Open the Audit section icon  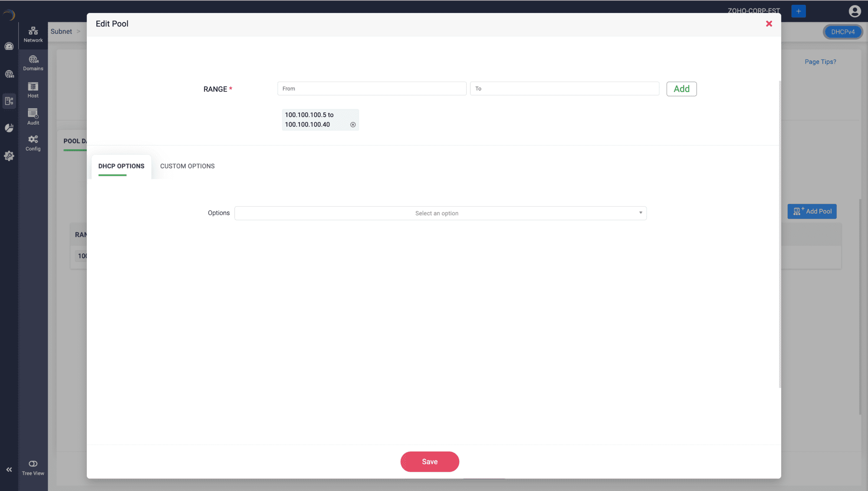[x=33, y=117]
